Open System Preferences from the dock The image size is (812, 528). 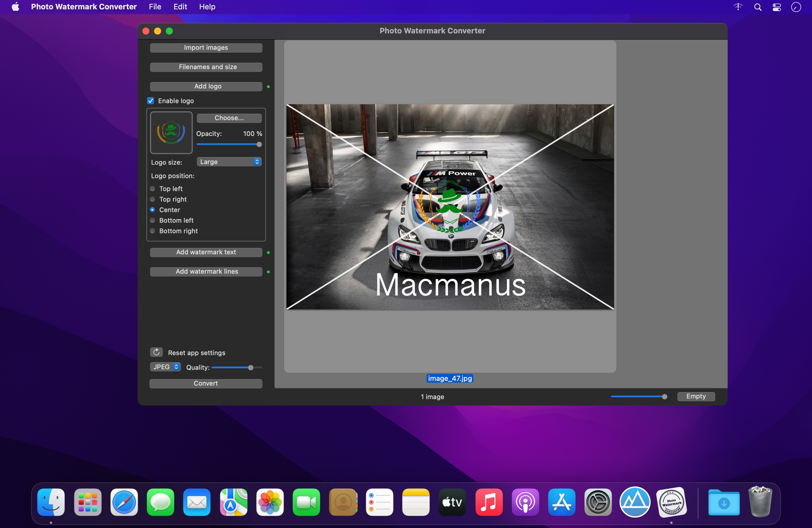click(x=598, y=502)
